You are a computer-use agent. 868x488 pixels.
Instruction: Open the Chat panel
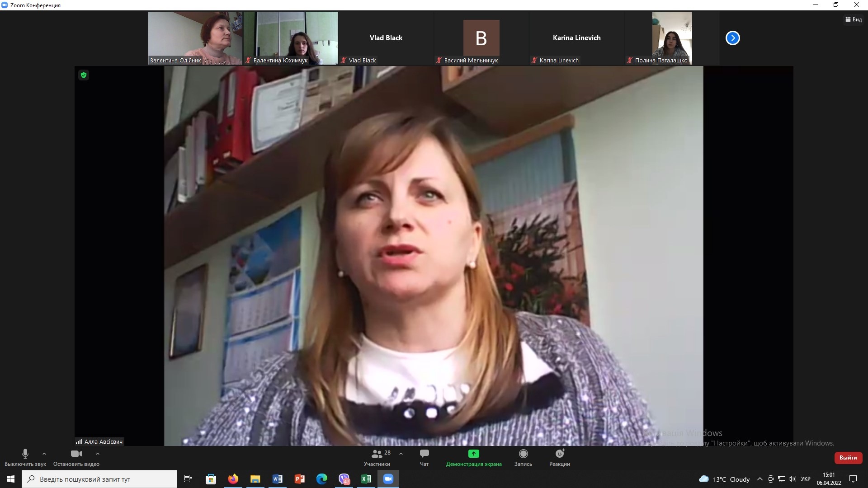tap(424, 456)
